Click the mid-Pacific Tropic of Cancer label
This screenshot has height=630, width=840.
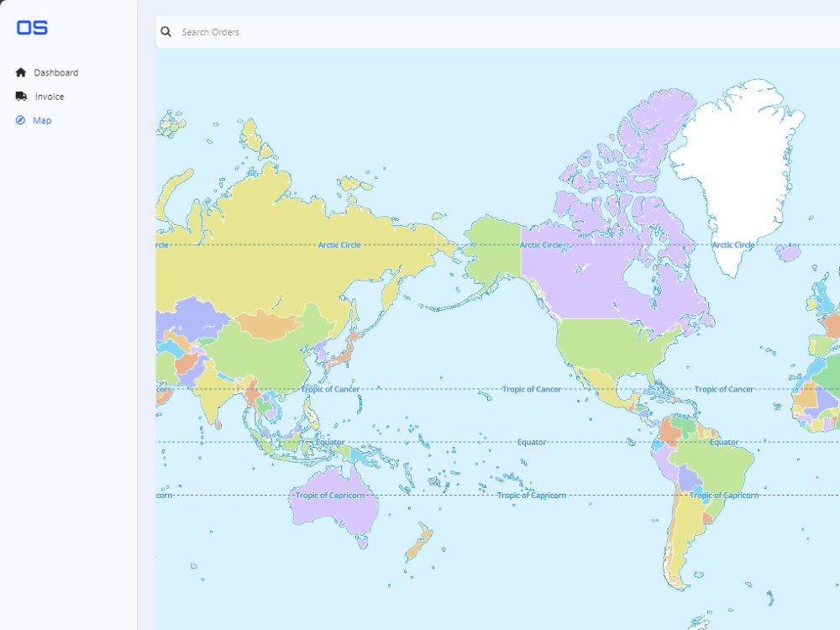(x=532, y=390)
